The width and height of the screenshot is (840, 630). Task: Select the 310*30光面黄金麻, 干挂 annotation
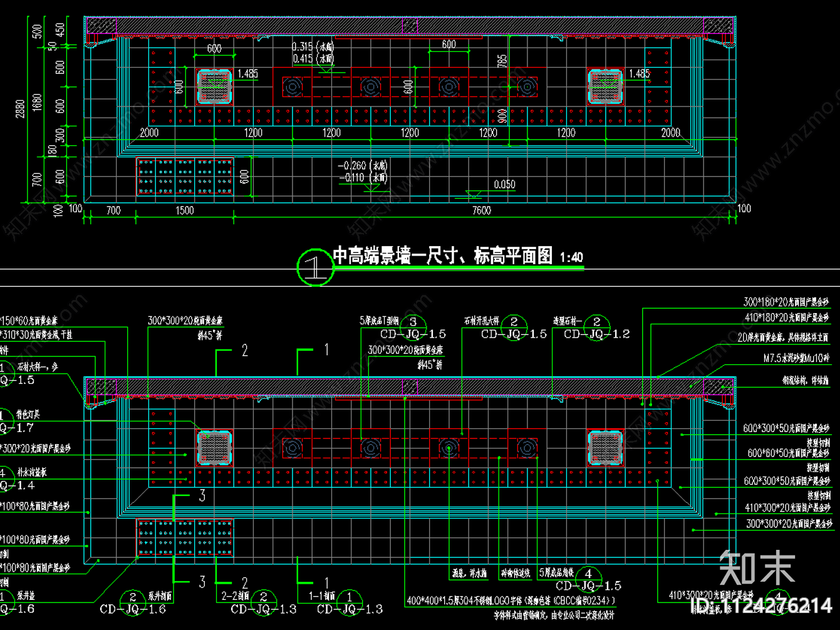36,335
